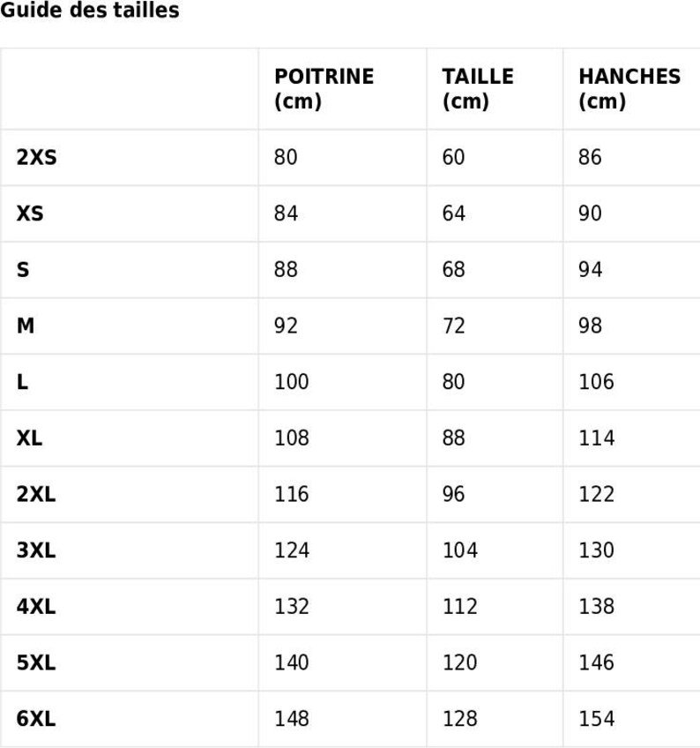This screenshot has height=748, width=700.
Task: Select waist value 72 in M row
Action: point(453,326)
